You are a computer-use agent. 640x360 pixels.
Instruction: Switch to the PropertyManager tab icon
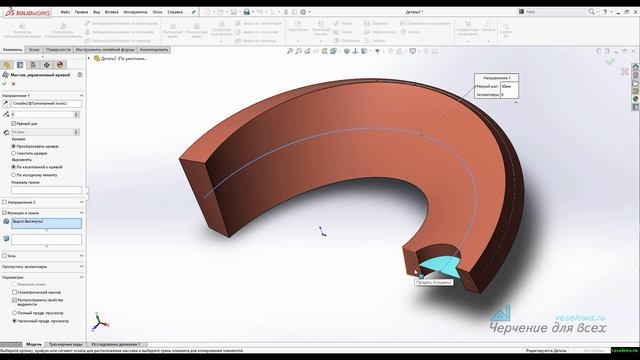pyautogui.click(x=20, y=65)
